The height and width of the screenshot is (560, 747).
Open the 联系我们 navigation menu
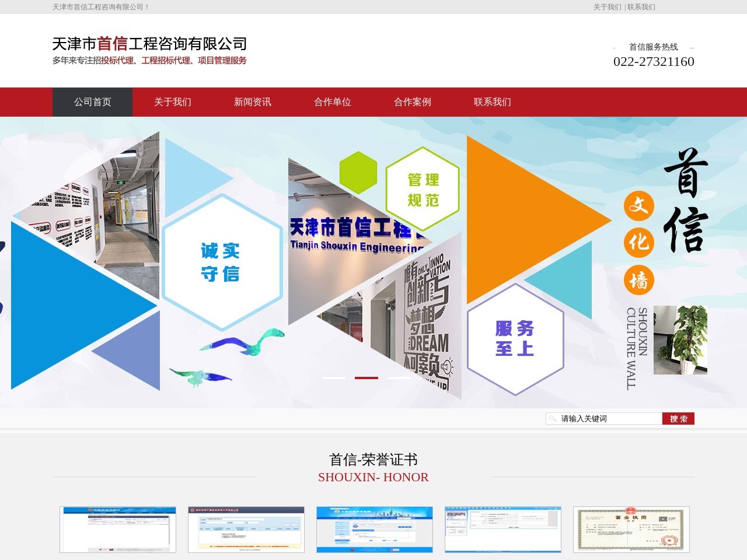coord(492,102)
